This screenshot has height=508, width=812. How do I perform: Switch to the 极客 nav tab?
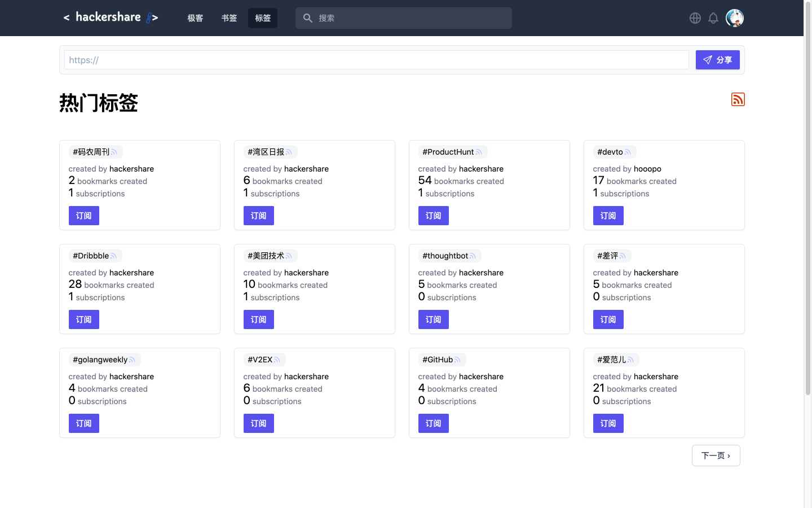point(195,18)
